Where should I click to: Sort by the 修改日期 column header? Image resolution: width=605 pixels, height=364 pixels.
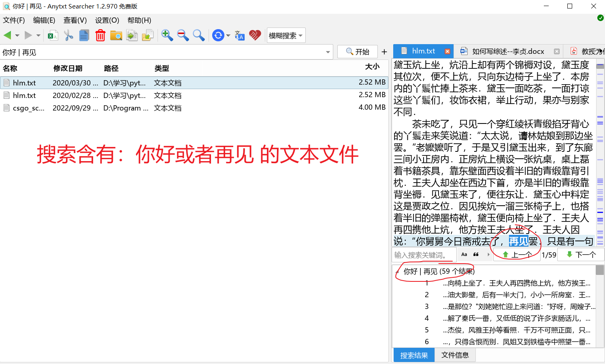(x=68, y=68)
